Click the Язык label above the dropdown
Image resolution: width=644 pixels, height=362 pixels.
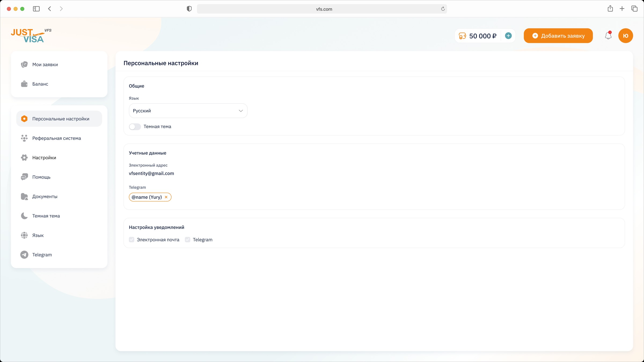(134, 98)
